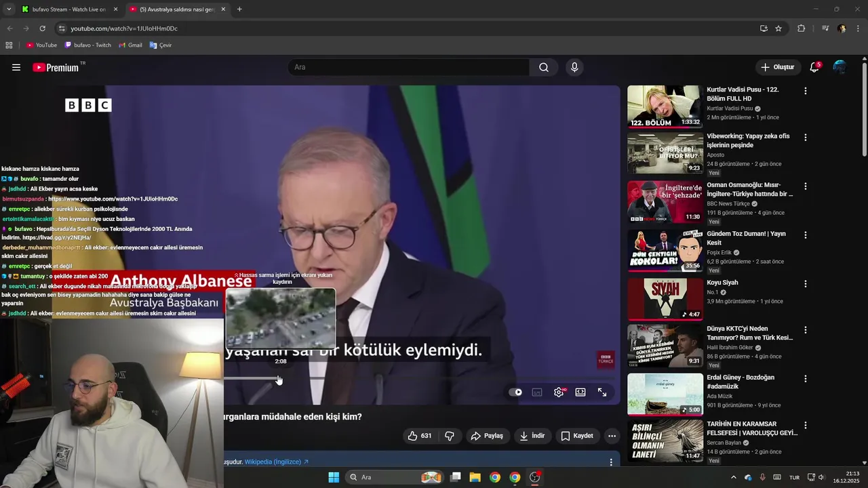The image size is (868, 488).
Task: Reload the page in Chrome
Action: pos(42,28)
